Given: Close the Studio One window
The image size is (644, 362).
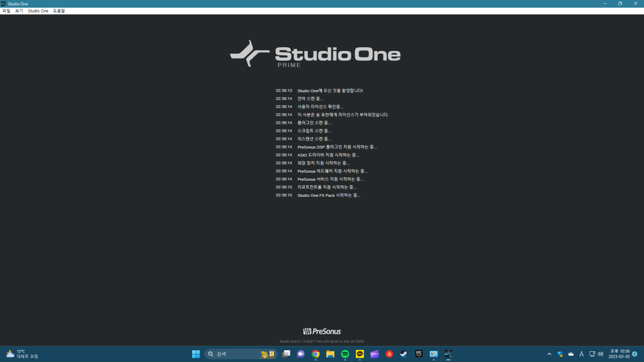Looking at the screenshot, I should point(635,4).
